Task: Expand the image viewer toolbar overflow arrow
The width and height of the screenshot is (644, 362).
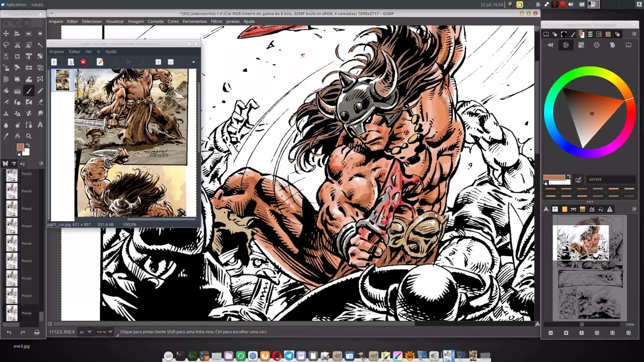Action: (x=193, y=62)
